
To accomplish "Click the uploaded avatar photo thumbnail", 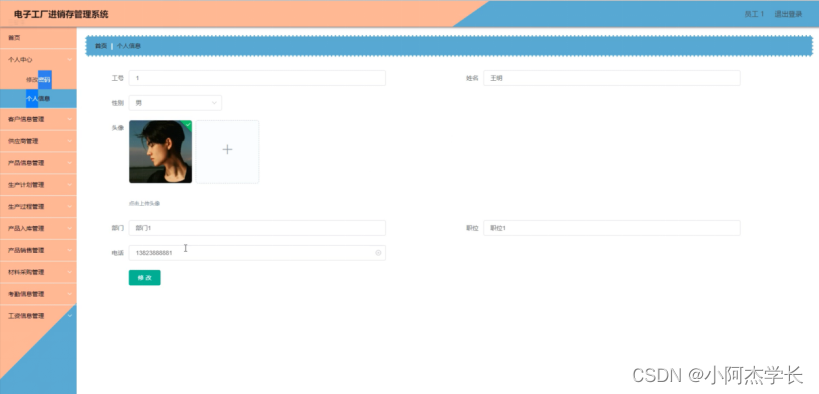I will tap(160, 152).
